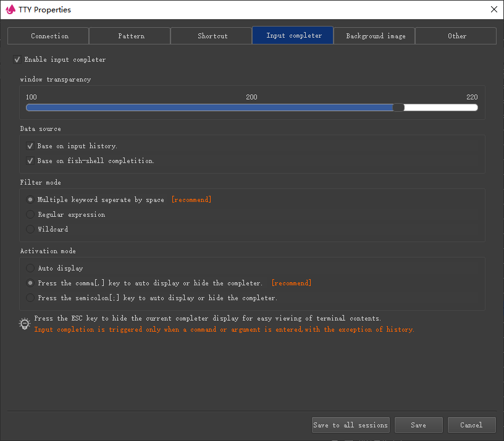Select Multiple keyword separate by space option
The width and height of the screenshot is (504, 441).
tap(30, 200)
